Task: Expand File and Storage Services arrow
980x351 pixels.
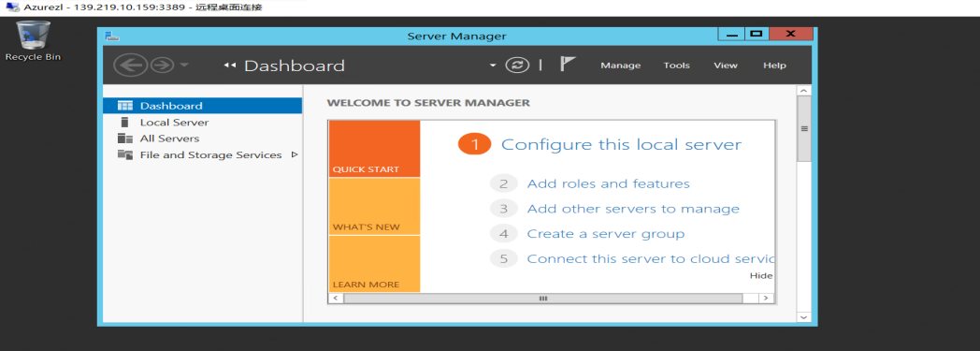Action: click(x=295, y=154)
